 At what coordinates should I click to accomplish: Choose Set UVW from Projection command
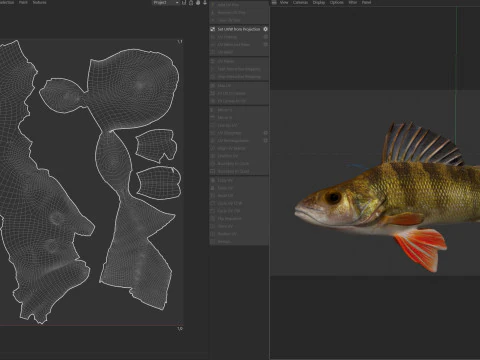click(x=239, y=29)
